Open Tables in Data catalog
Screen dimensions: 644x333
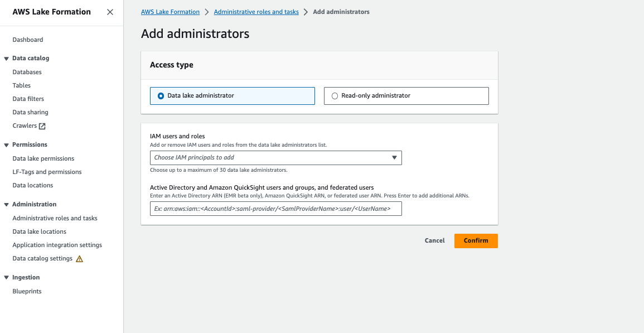(21, 85)
